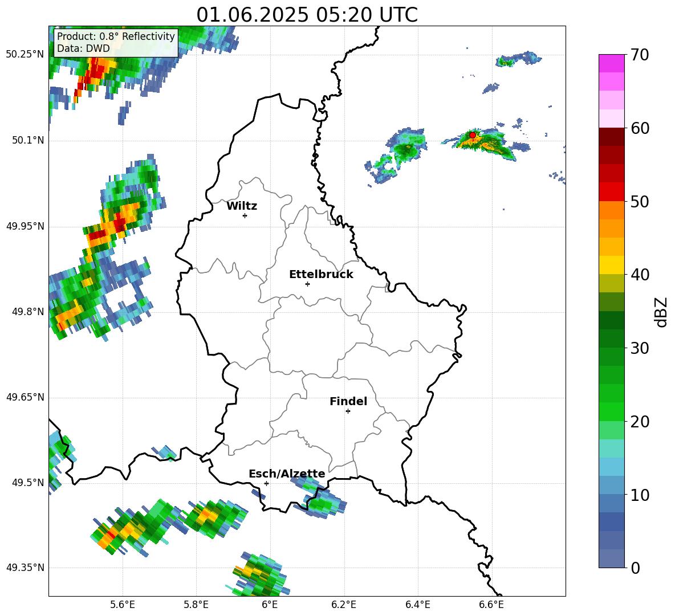Click the Findel cross marker
This screenshot has height=616, width=675.
[x=348, y=411]
